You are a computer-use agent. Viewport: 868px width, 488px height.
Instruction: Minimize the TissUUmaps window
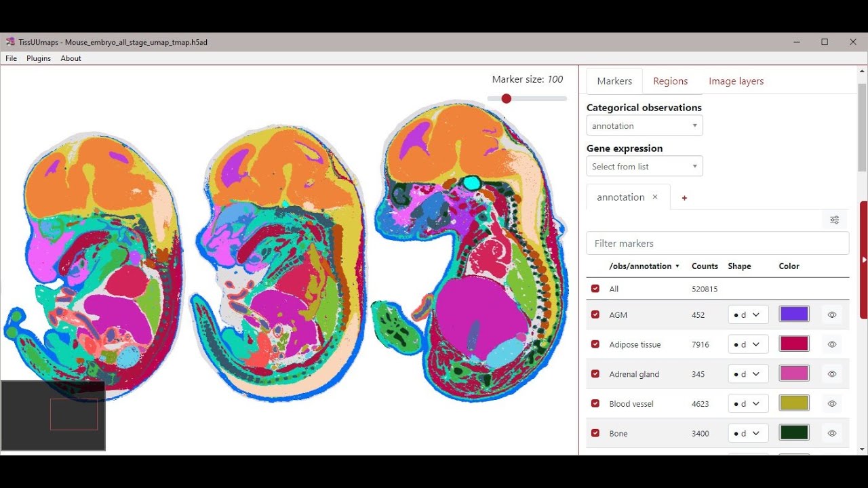tap(796, 42)
